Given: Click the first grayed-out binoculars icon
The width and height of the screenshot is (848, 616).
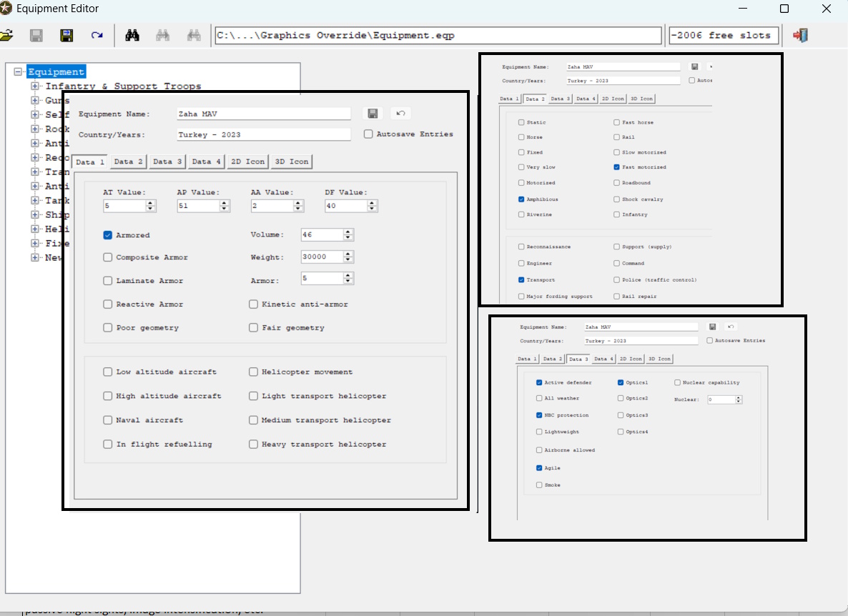Looking at the screenshot, I should click(x=162, y=36).
